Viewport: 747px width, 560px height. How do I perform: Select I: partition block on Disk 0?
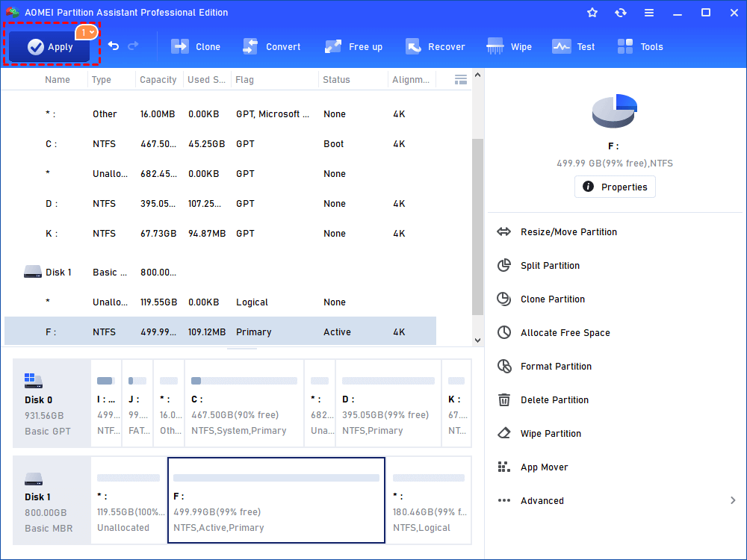pyautogui.click(x=106, y=403)
